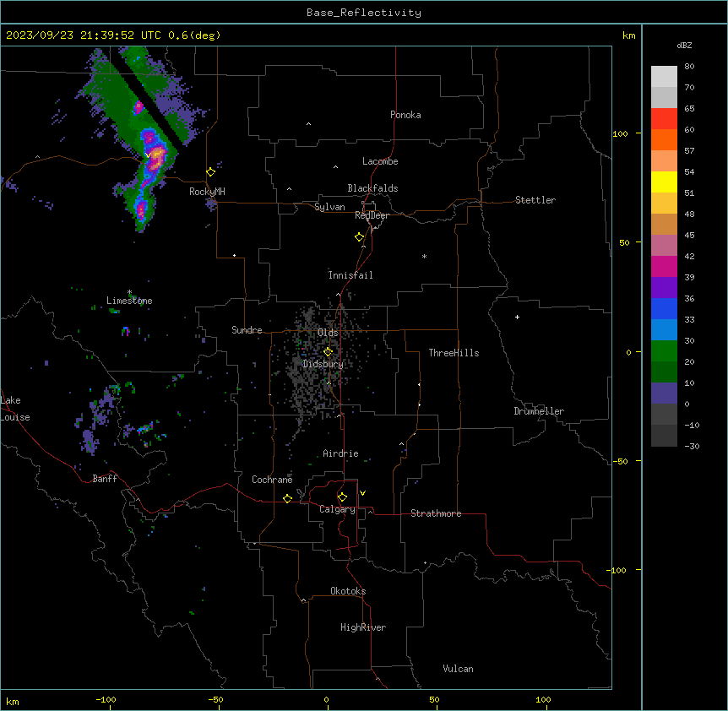
Task: Click the ThreeHills city label
Action: (x=454, y=353)
